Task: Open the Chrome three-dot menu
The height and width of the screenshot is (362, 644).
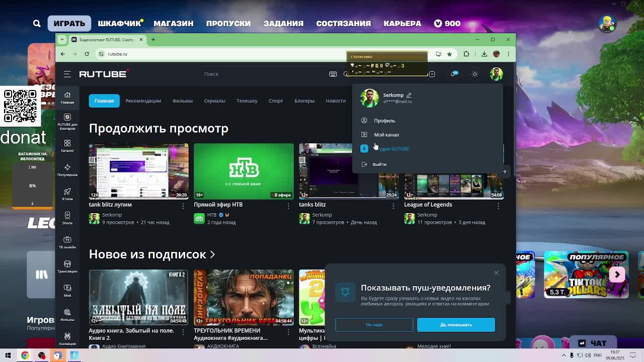Action: coord(508,54)
